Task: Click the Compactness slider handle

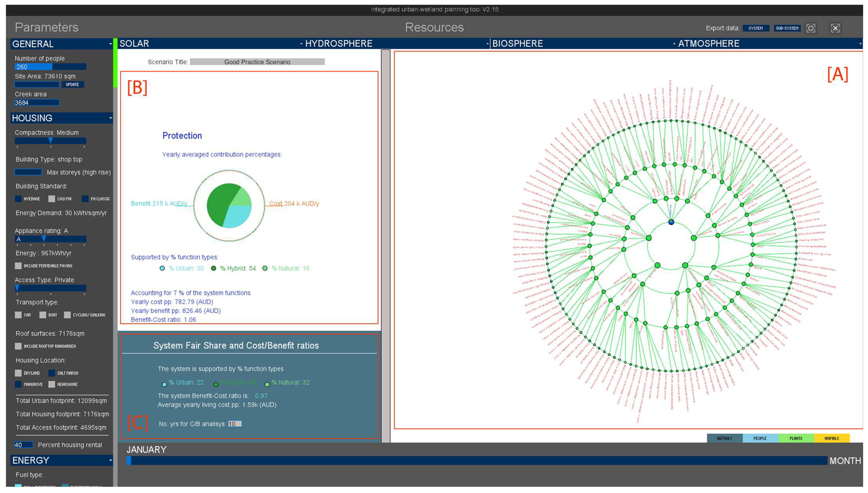Action: click(50, 140)
